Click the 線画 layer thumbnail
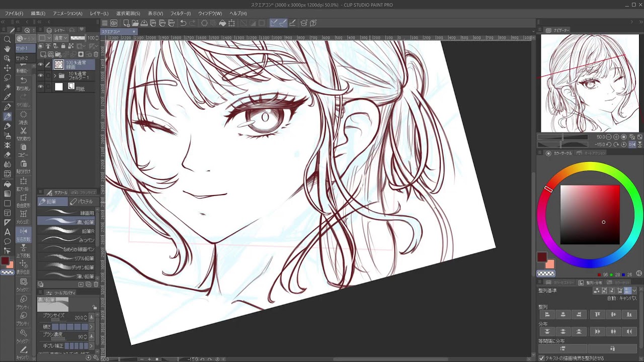Viewport: 644px width, 362px height. point(59,64)
